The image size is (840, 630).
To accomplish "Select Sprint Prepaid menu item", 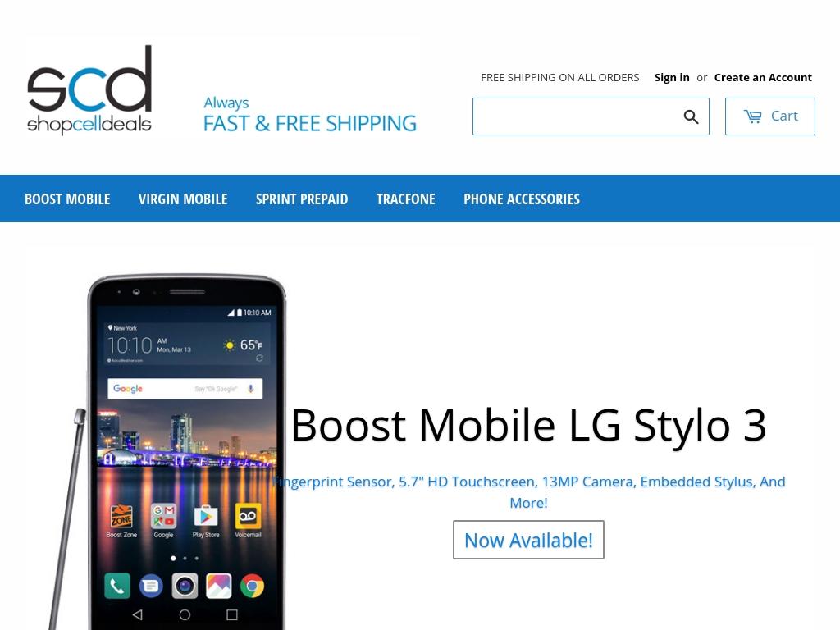I will click(x=302, y=199).
